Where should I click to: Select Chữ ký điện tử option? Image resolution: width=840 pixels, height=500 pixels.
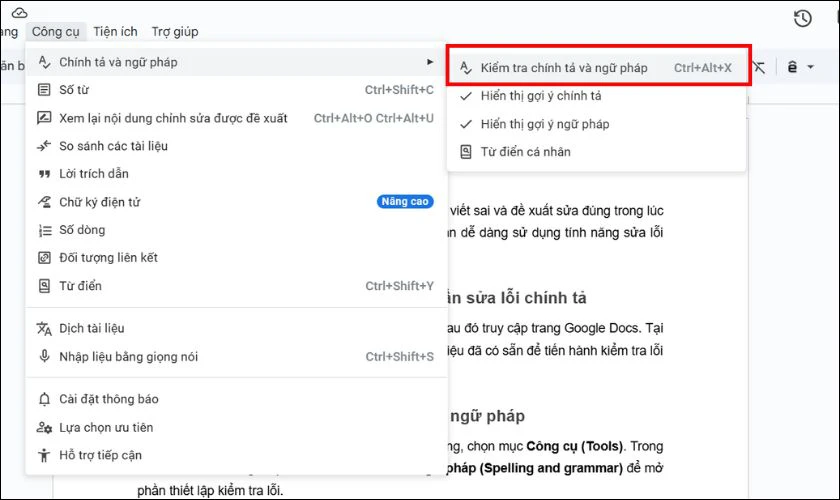point(236,202)
